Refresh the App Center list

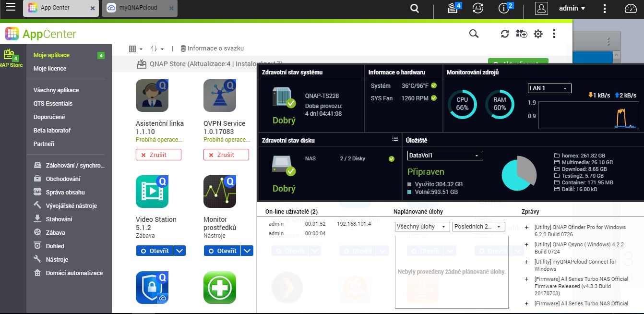point(504,34)
